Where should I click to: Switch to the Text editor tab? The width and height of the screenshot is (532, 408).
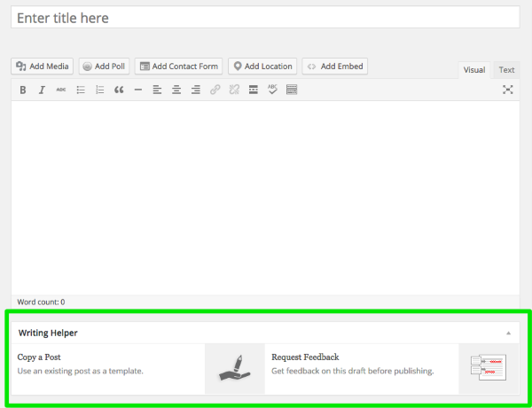tap(506, 70)
